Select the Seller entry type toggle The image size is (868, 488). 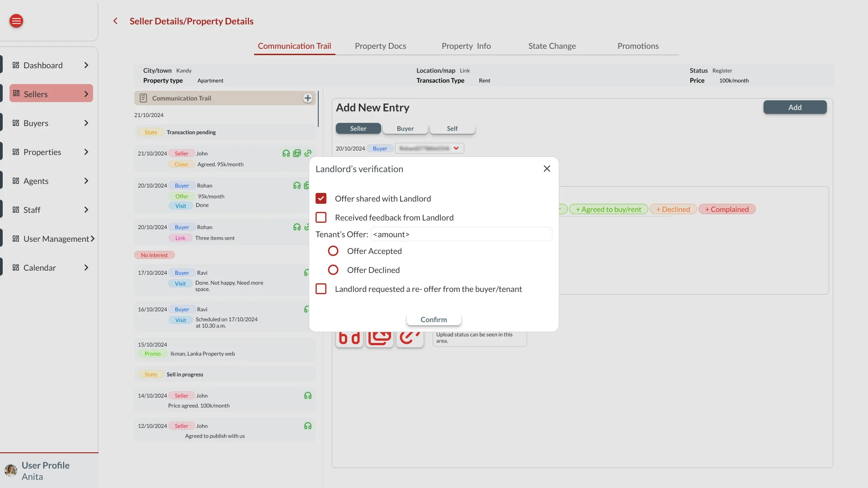(x=359, y=129)
